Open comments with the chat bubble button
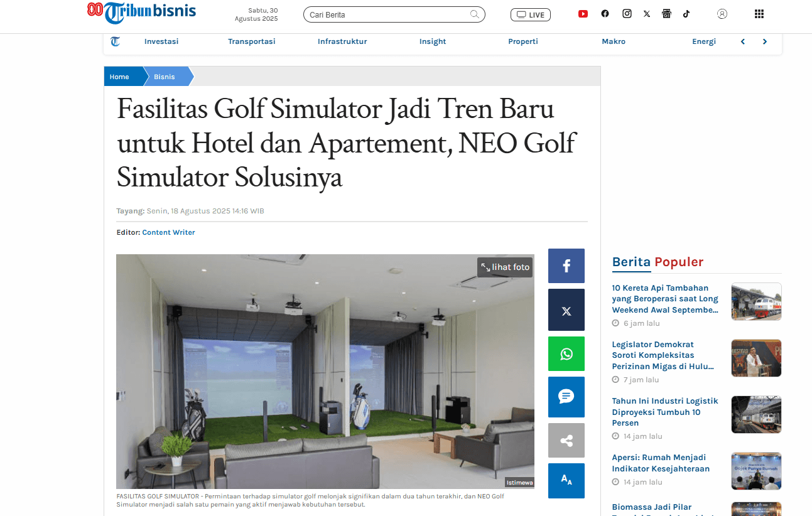This screenshot has width=812, height=516. point(566,397)
